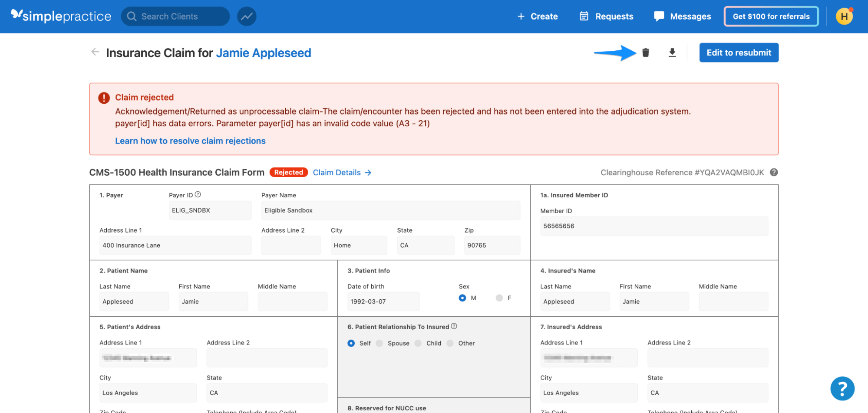Click patient's State field CA
This screenshot has height=413, width=868.
point(267,393)
